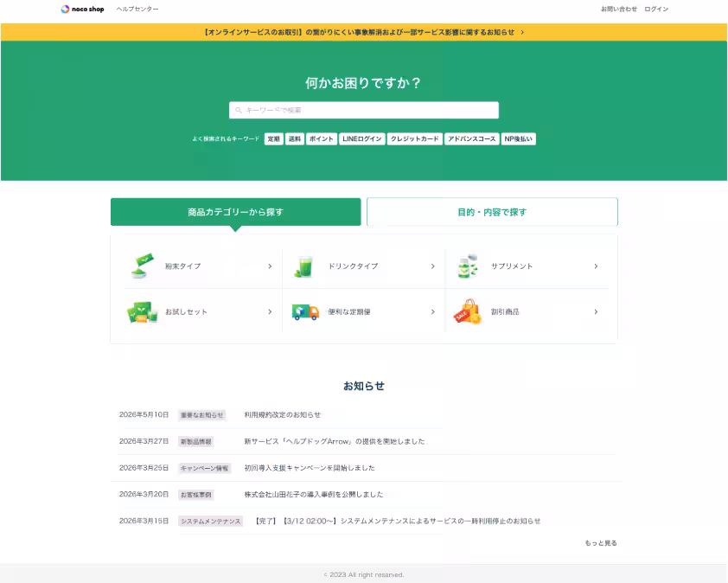Click the date 2026年5月10日
This screenshot has width=728, height=583.
point(144,414)
